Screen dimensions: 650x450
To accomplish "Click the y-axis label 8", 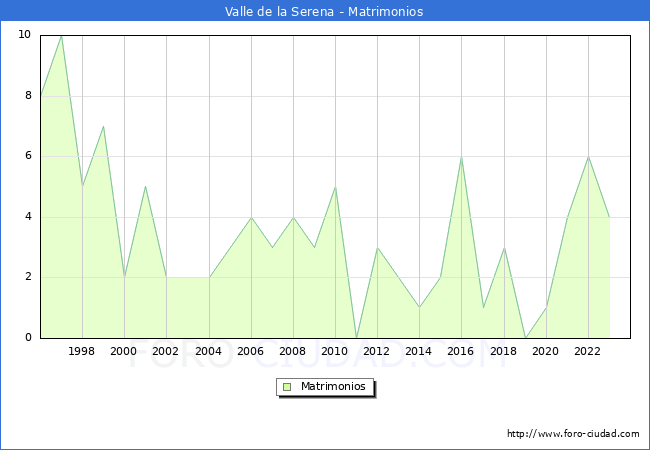I will pyautogui.click(x=28, y=95).
